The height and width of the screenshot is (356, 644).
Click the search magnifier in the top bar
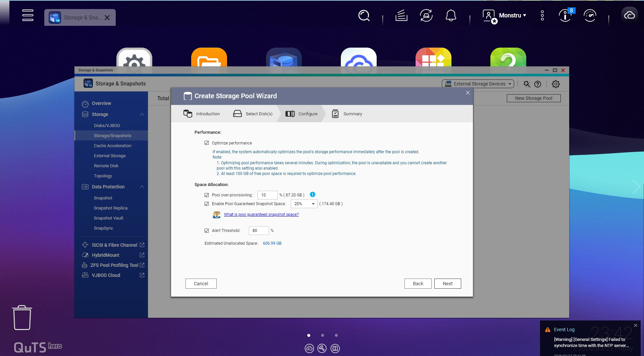tap(364, 15)
